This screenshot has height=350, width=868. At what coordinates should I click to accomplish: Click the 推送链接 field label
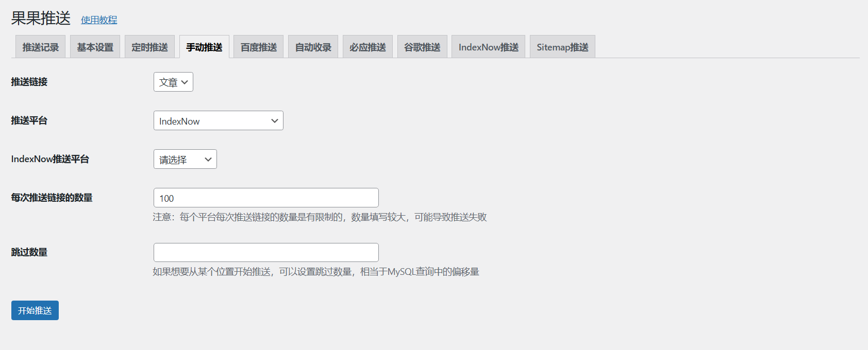coord(29,82)
